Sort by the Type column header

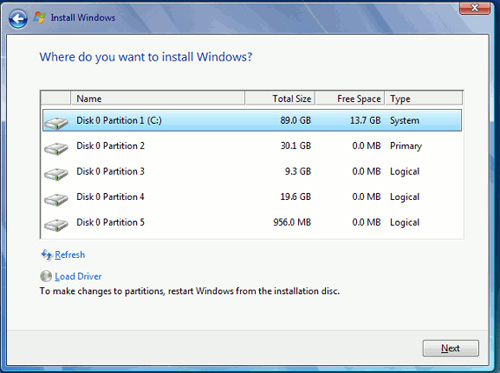pos(424,98)
